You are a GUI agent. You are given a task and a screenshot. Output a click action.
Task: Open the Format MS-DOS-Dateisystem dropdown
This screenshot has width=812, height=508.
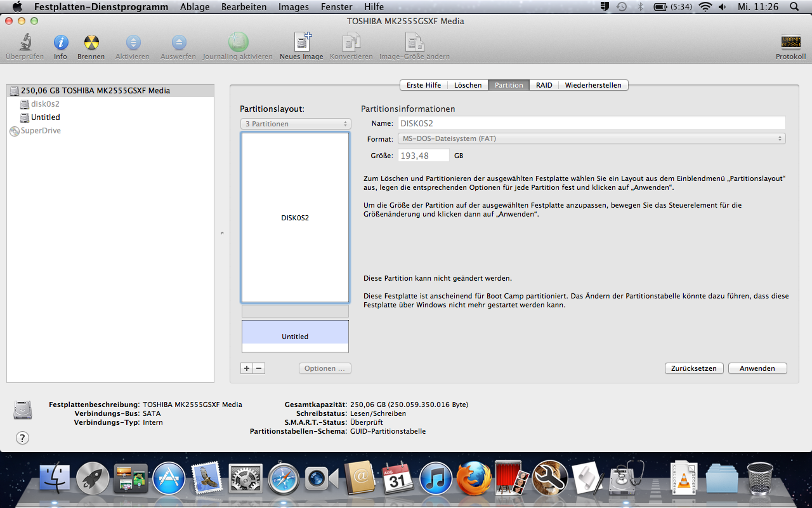point(592,138)
